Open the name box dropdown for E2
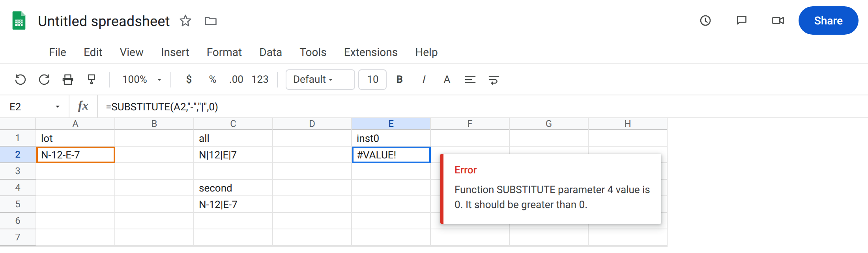Image resolution: width=868 pixels, height=253 pixels. click(x=58, y=107)
